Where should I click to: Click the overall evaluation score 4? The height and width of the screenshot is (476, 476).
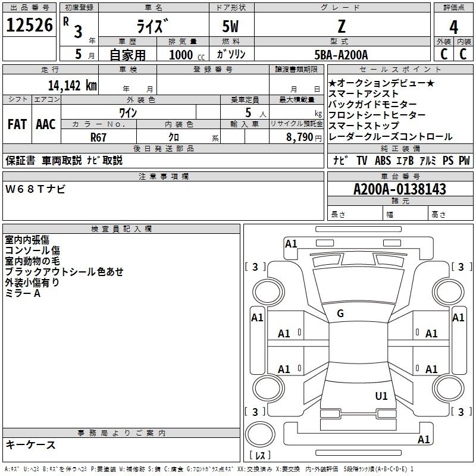453,27
